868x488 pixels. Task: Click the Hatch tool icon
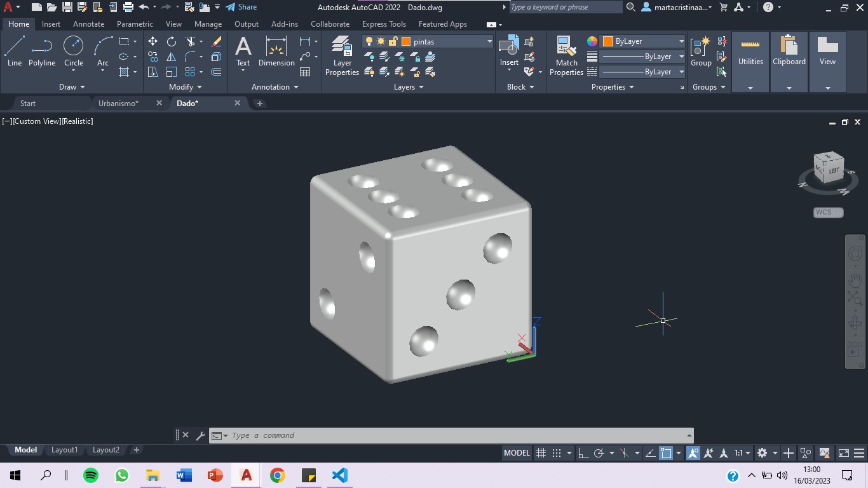coord(124,72)
